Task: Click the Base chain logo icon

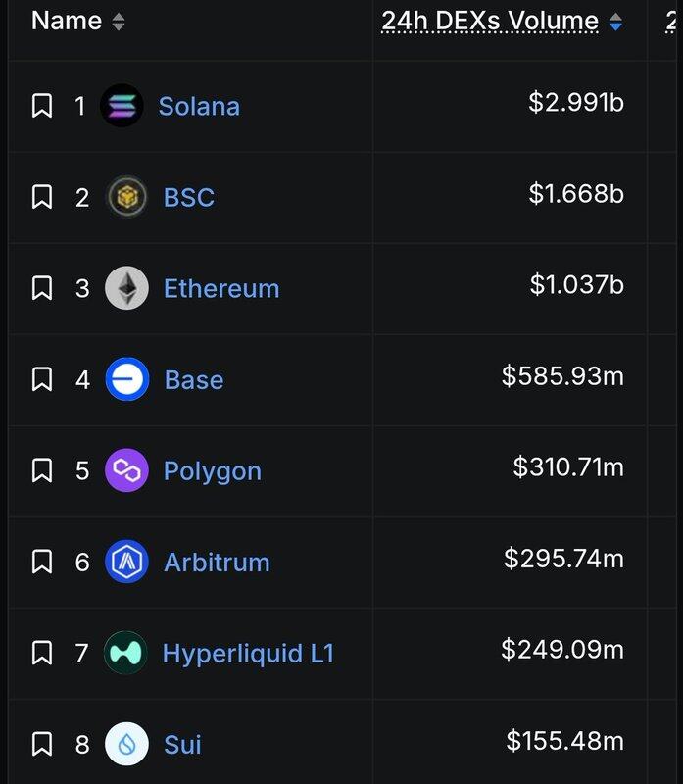Action: [126, 379]
